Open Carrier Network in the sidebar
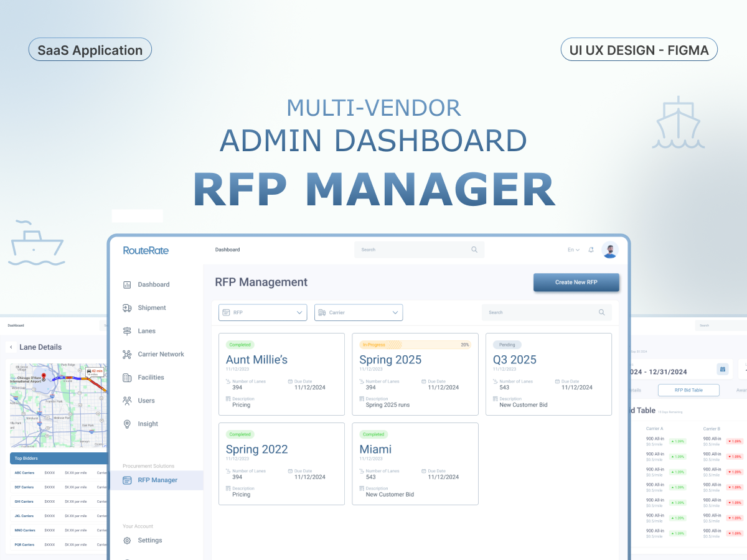747x560 pixels. tap(161, 355)
